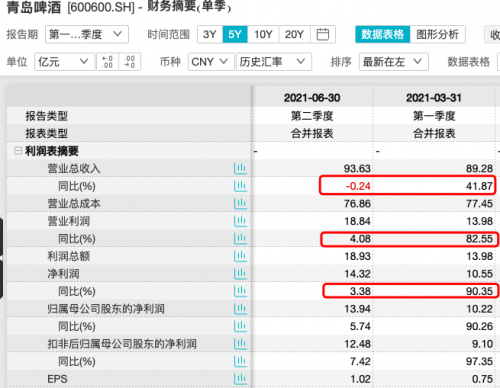Click the red -0.24 growth value
The height and width of the screenshot is (388, 500).
pos(358,186)
